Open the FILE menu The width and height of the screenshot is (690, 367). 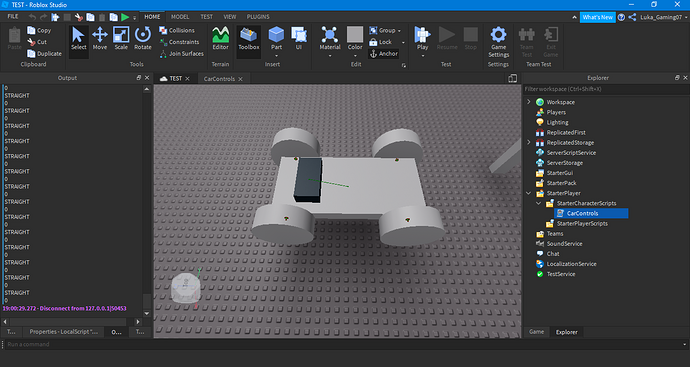(x=13, y=17)
